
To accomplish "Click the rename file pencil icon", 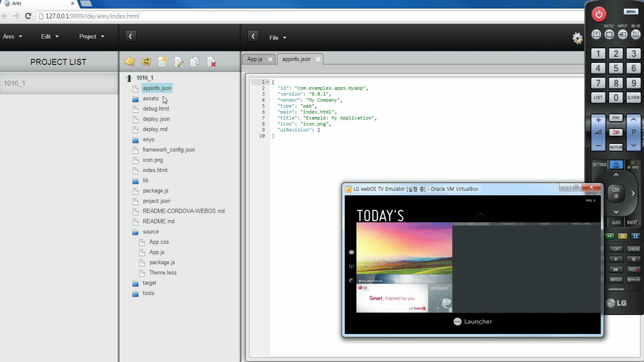I will click(x=179, y=62).
